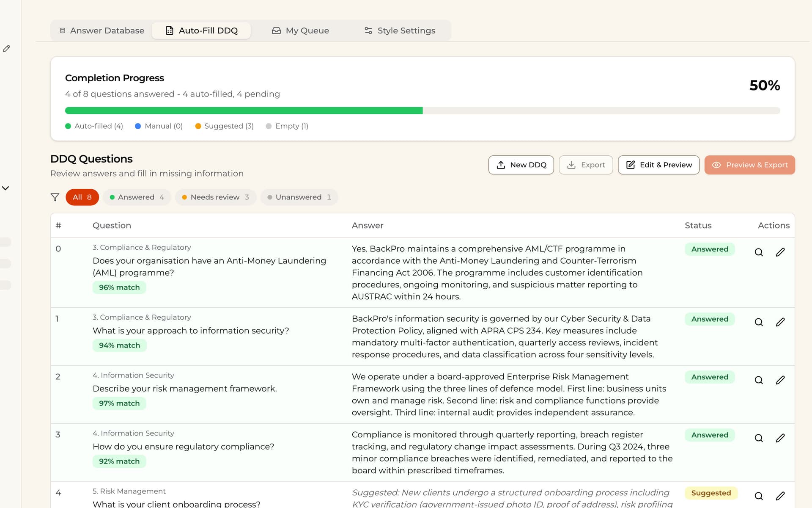Click the Suggested status badge
The height and width of the screenshot is (508, 812).
[711, 493]
